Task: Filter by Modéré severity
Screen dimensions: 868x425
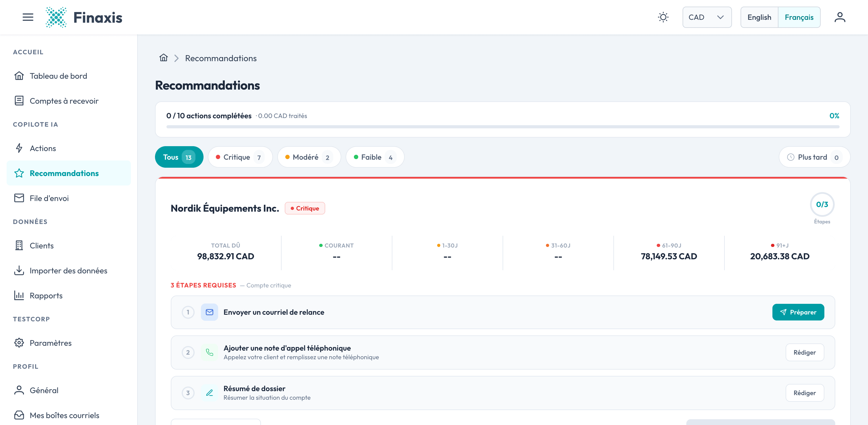Action: [x=309, y=157]
